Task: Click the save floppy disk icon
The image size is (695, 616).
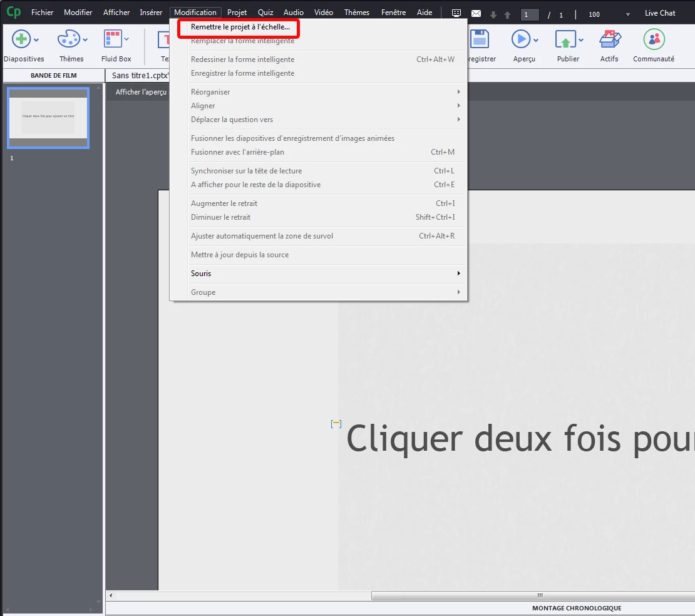Action: [x=479, y=39]
